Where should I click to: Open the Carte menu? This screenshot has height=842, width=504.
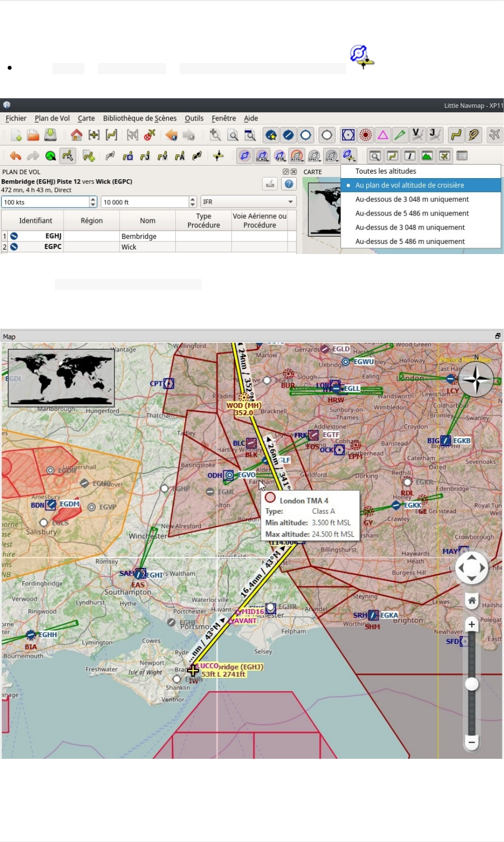(86, 118)
